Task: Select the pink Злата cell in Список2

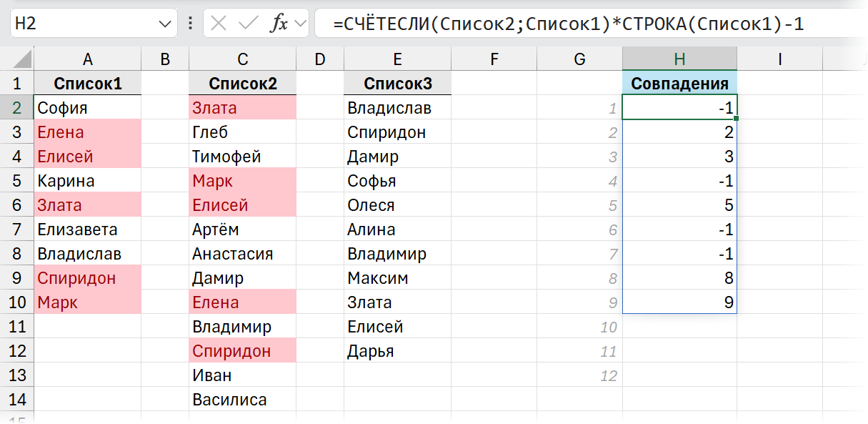Action: click(x=242, y=108)
